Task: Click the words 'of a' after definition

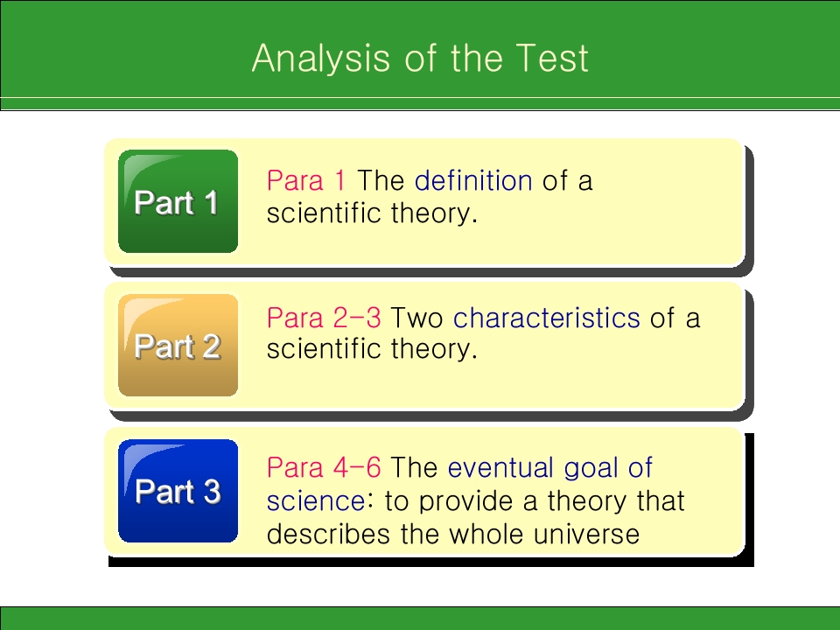Action: (x=567, y=181)
